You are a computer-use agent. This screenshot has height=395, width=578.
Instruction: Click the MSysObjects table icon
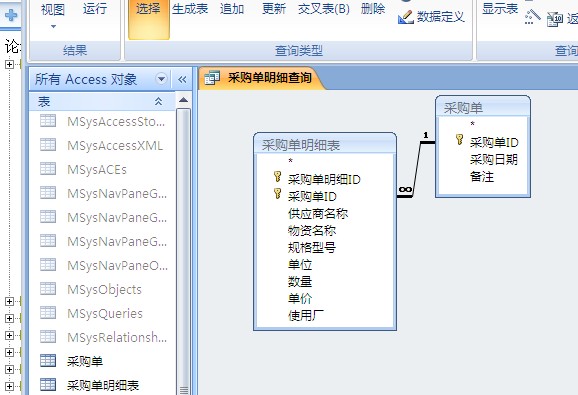click(x=48, y=289)
